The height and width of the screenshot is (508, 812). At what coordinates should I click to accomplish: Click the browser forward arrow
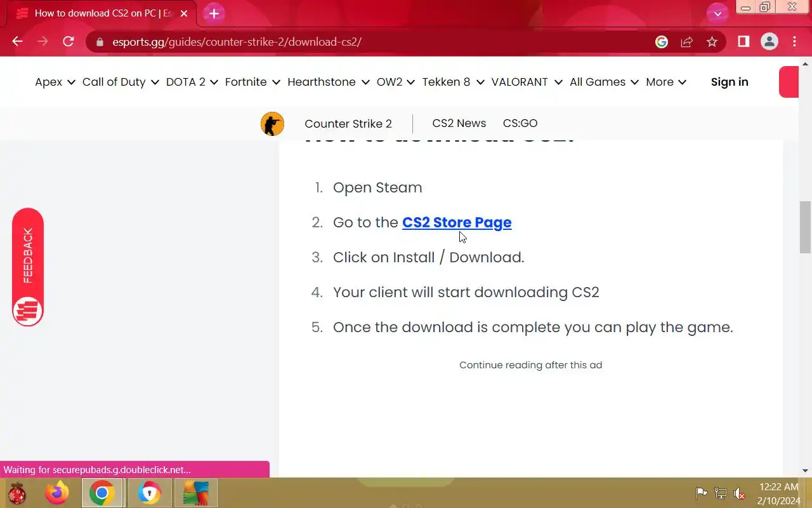43,41
